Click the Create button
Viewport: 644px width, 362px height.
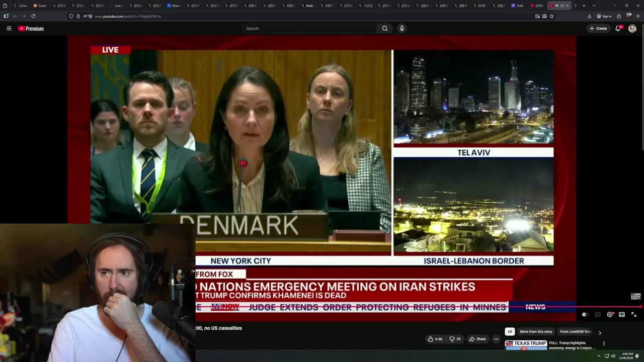(598, 29)
